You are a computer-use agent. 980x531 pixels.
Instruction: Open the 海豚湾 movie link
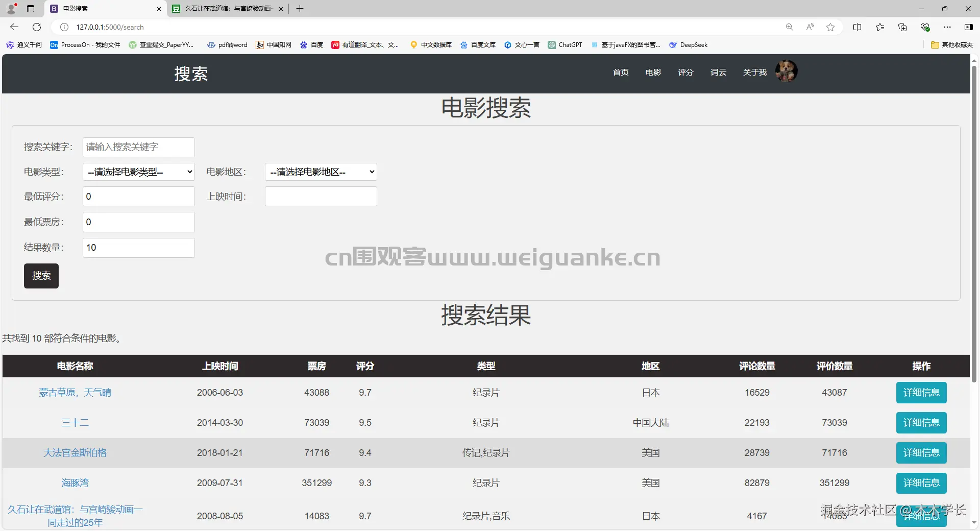[75, 483]
